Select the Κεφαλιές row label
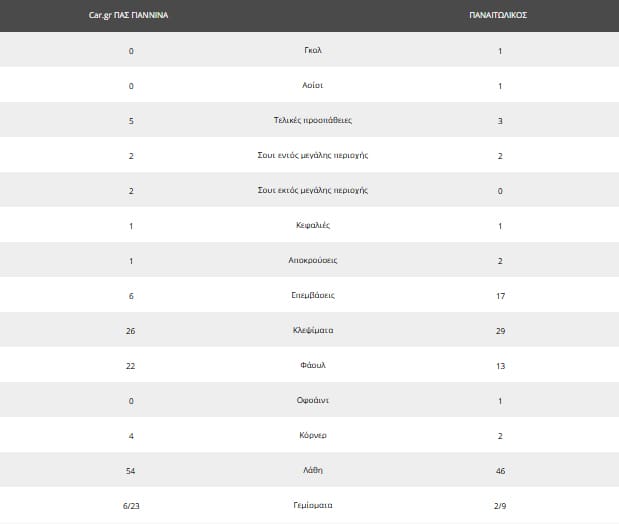Screen dimensions: 619x524 [x=313, y=225]
